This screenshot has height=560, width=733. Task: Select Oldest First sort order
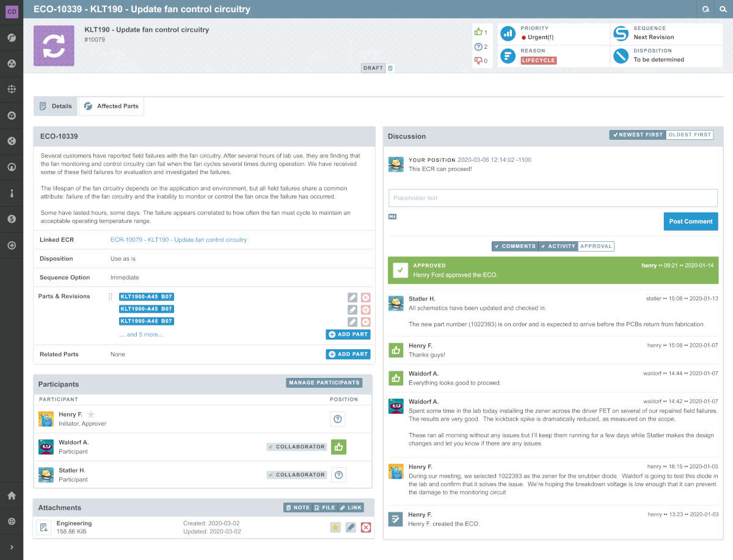click(x=689, y=135)
